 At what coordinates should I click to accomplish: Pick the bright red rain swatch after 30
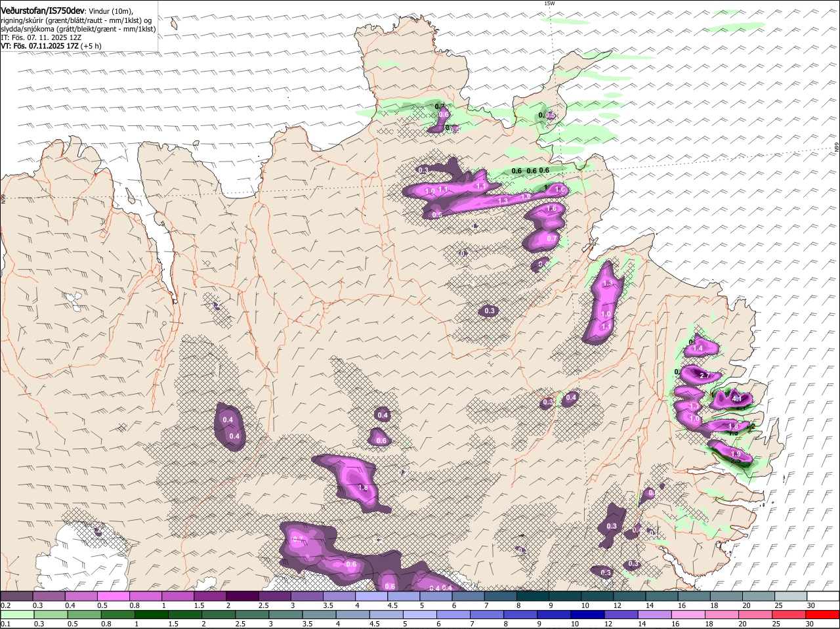pyautogui.click(x=823, y=615)
